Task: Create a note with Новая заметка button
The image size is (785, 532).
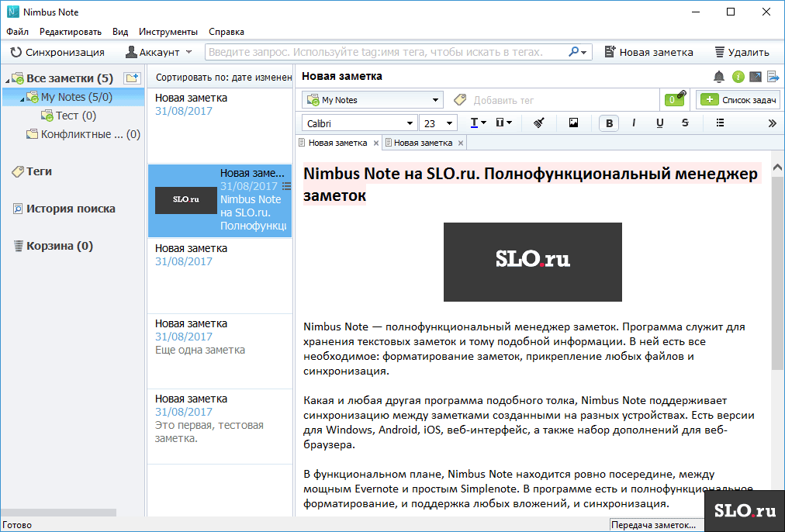Action: coord(648,52)
